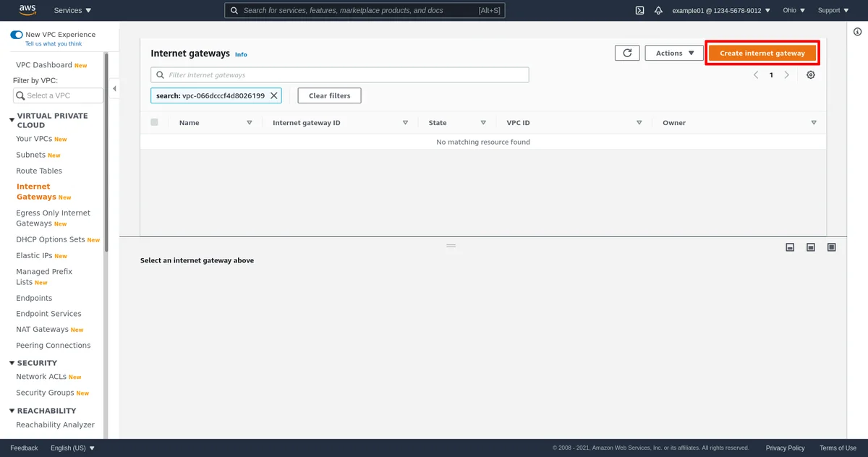Maximize the details split panel
This screenshot has height=457, width=868.
click(x=831, y=247)
